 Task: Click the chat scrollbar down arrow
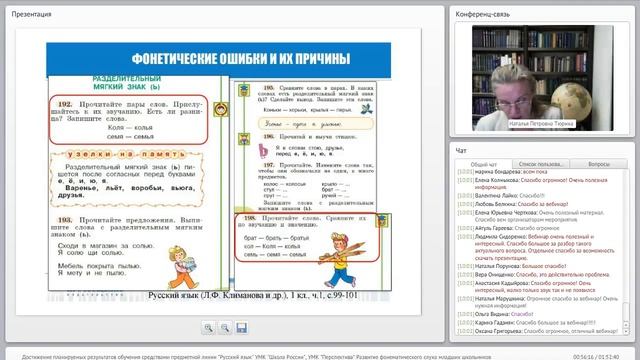626,331
